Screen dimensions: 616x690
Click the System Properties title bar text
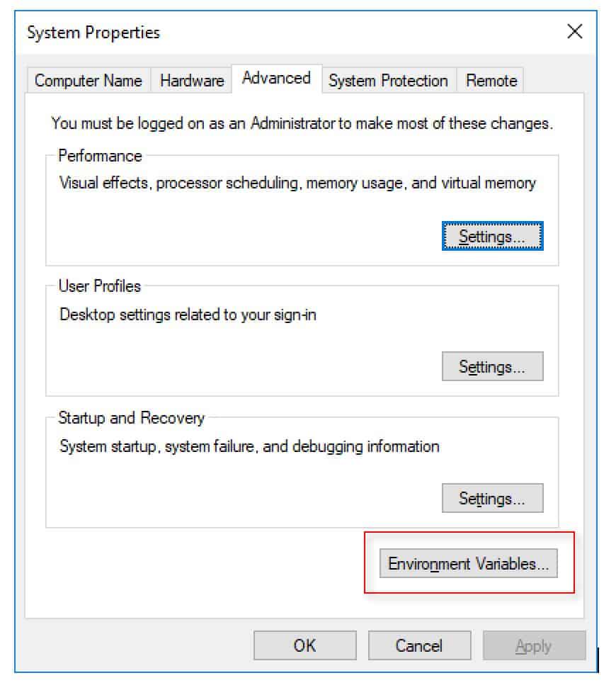[93, 33]
